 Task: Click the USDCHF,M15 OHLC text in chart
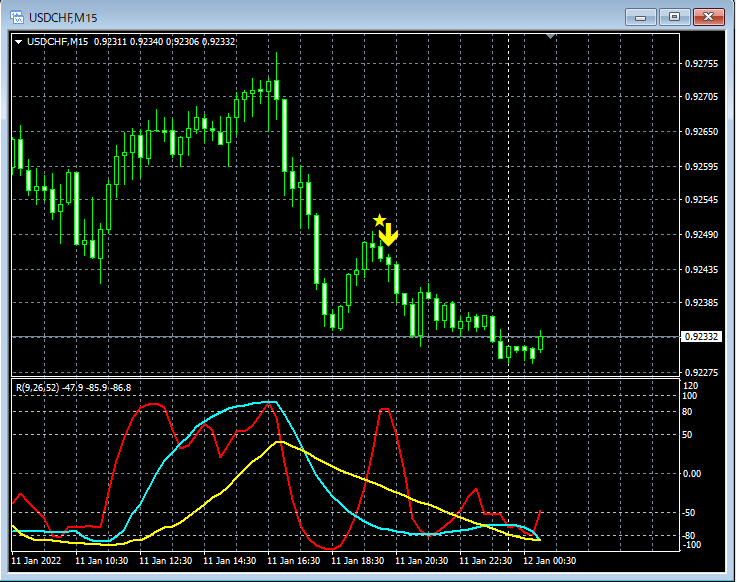click(131, 41)
